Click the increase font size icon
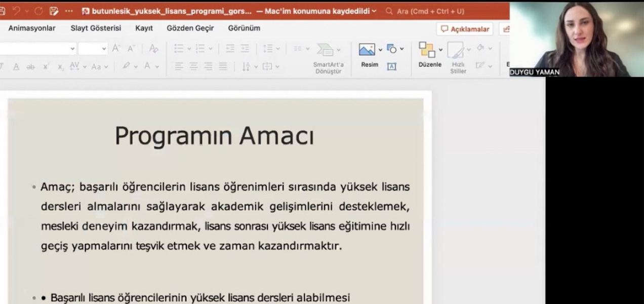This screenshot has height=304, width=644. coord(116,49)
